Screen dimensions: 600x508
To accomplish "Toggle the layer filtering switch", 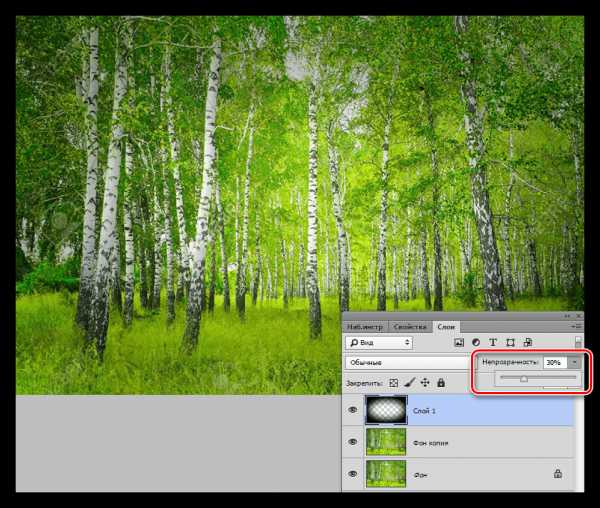I will click(x=578, y=342).
